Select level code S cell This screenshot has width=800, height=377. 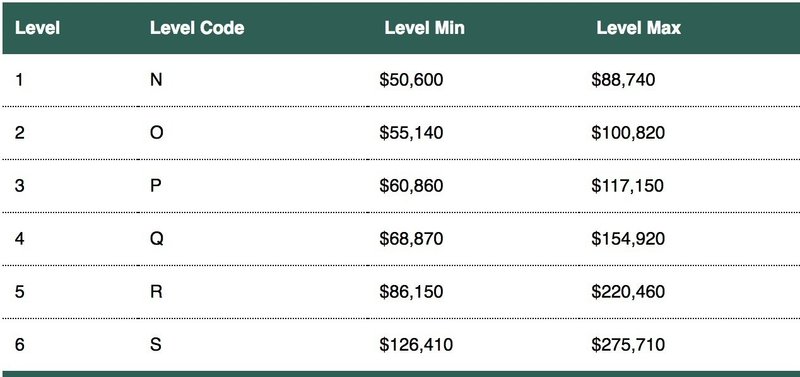tap(156, 345)
